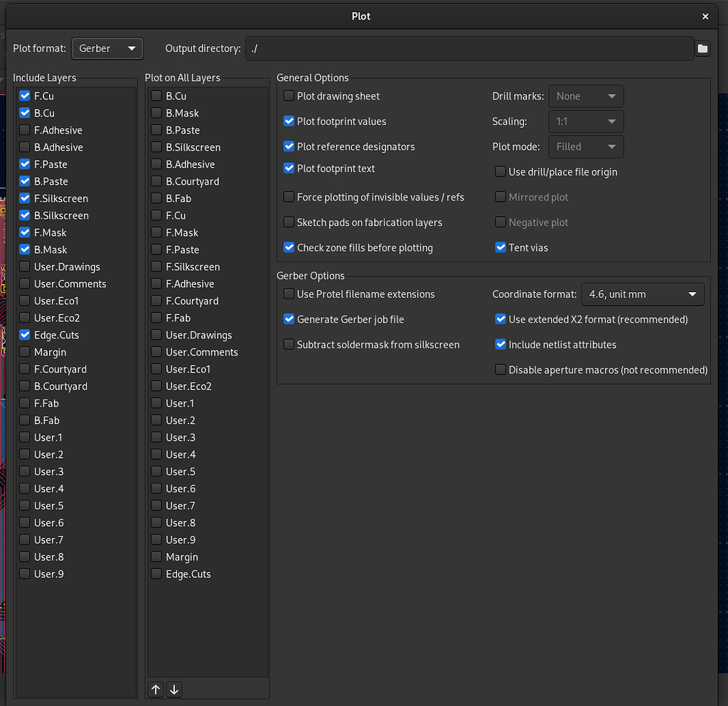Screen dimensions: 728x706
Task: Click the Output directory text field
Action: [469, 48]
